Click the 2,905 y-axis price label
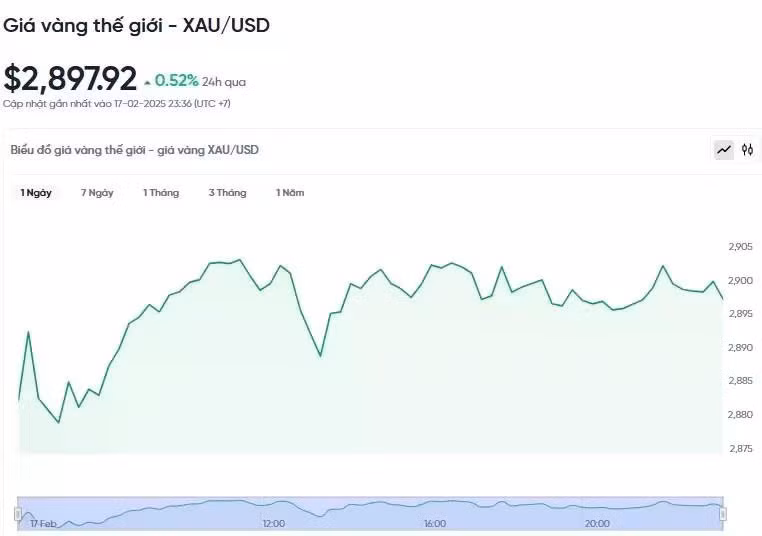The image size is (762, 536). point(740,246)
